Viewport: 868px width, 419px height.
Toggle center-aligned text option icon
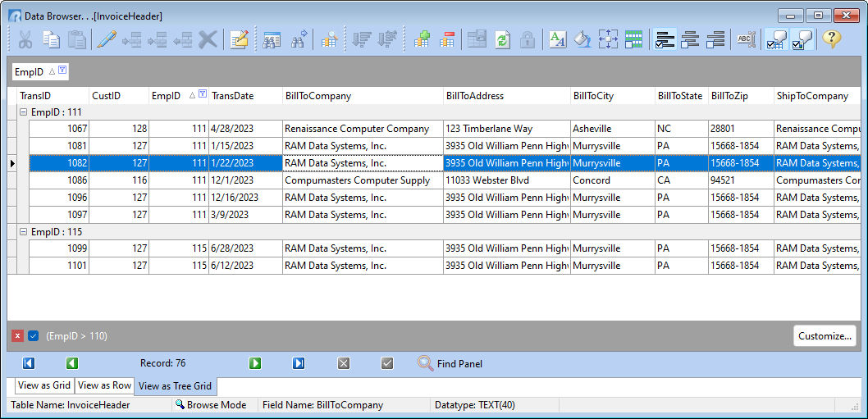[x=690, y=40]
